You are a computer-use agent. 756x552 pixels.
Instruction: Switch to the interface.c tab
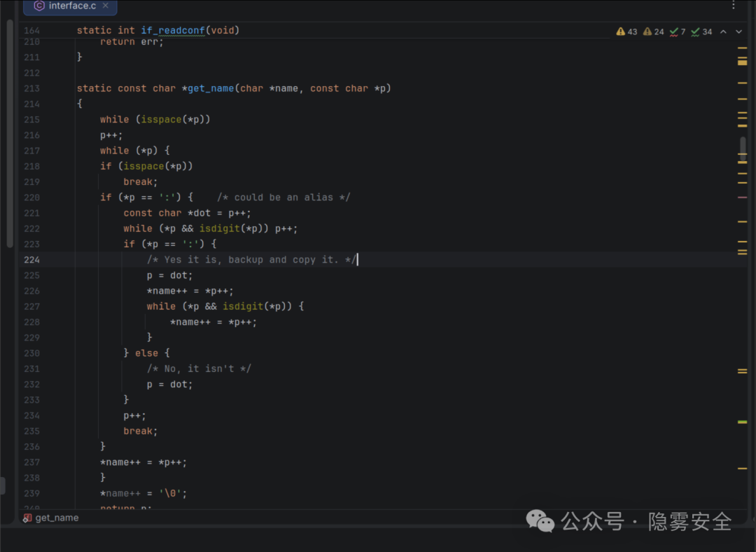point(72,6)
